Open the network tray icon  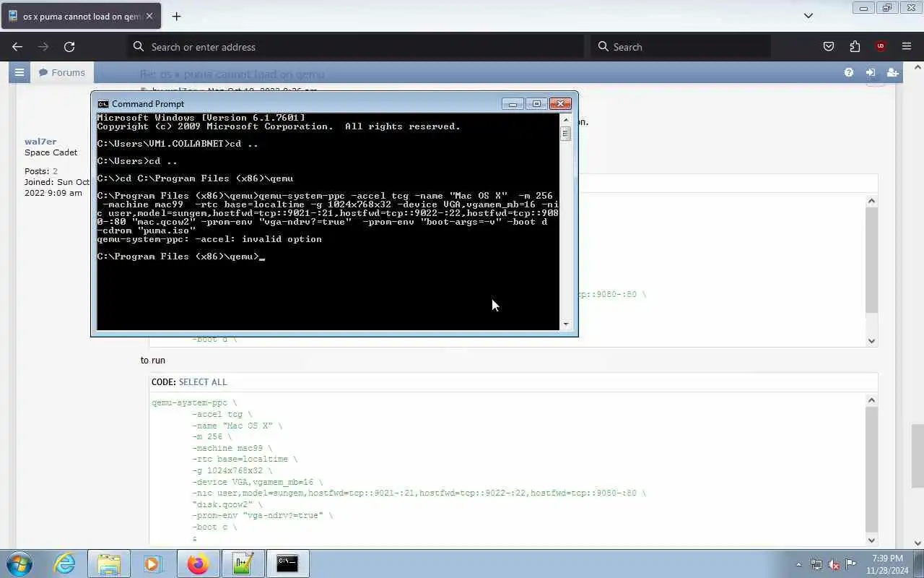(816, 564)
